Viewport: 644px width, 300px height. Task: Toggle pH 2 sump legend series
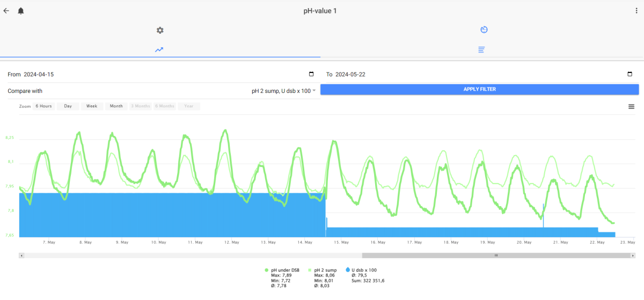[x=324, y=270]
